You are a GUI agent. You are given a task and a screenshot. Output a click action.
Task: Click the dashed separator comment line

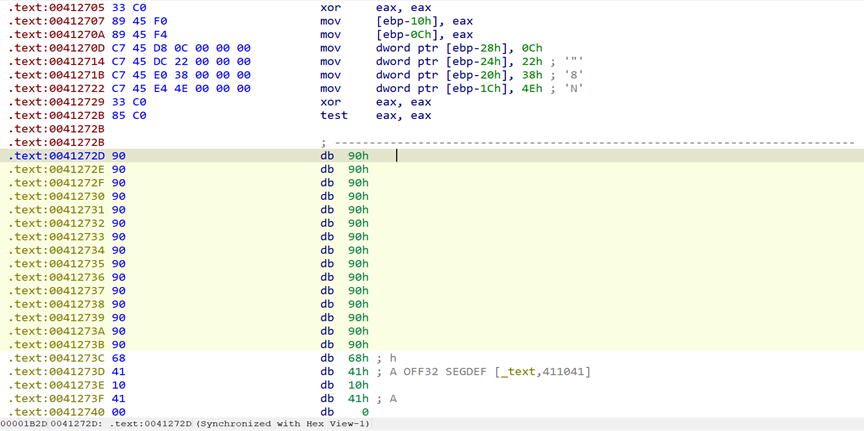587,143
